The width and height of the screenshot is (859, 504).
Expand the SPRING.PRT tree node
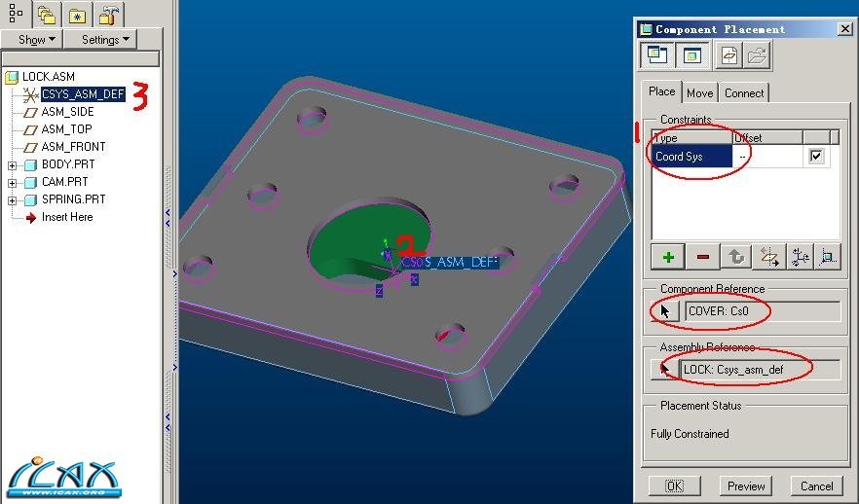12,200
